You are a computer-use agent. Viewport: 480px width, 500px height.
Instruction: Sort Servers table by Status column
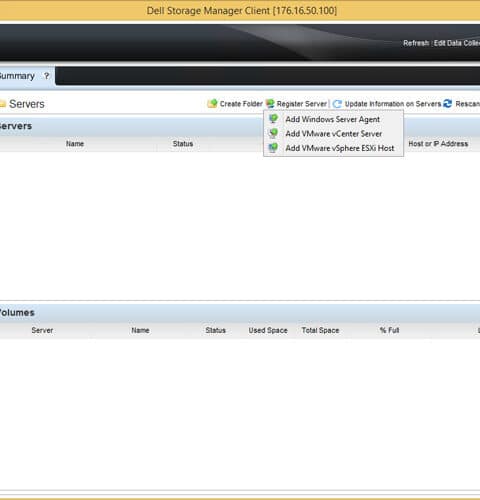point(183,144)
